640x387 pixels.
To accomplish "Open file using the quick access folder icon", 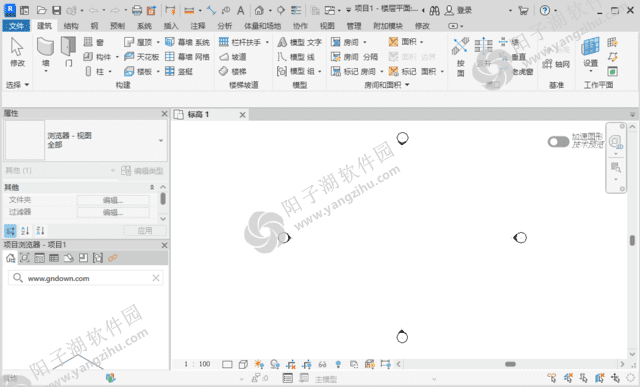I will point(41,10).
